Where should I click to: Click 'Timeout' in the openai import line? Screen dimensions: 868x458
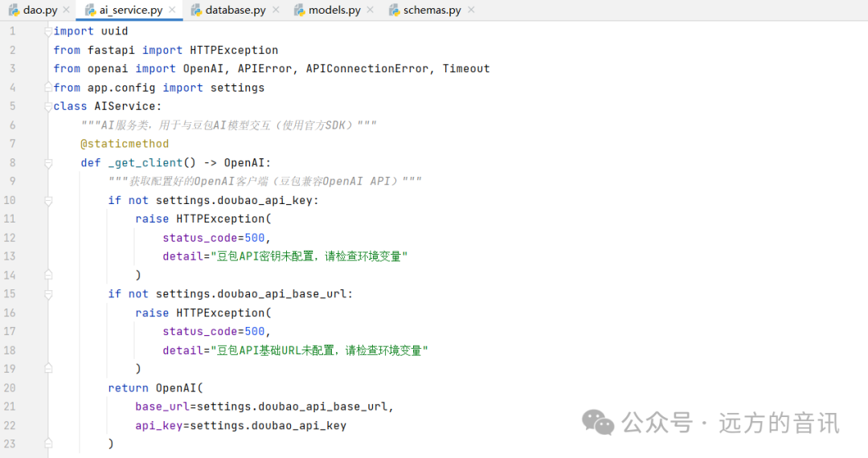[466, 68]
